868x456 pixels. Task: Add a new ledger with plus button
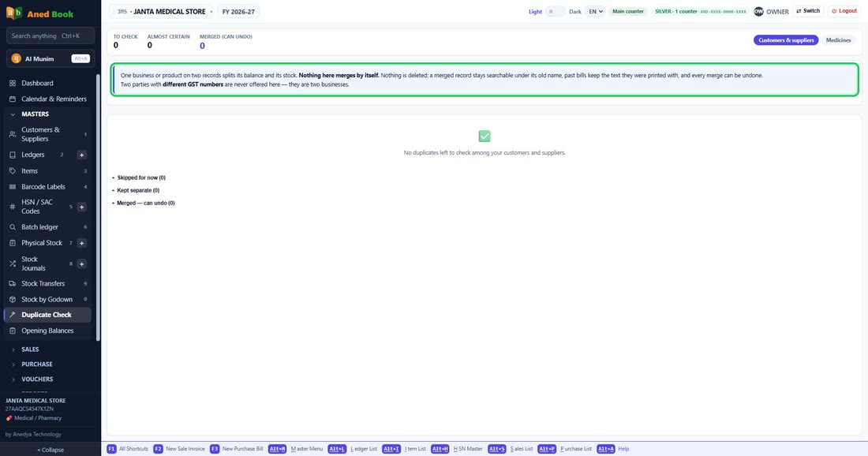pyautogui.click(x=81, y=155)
